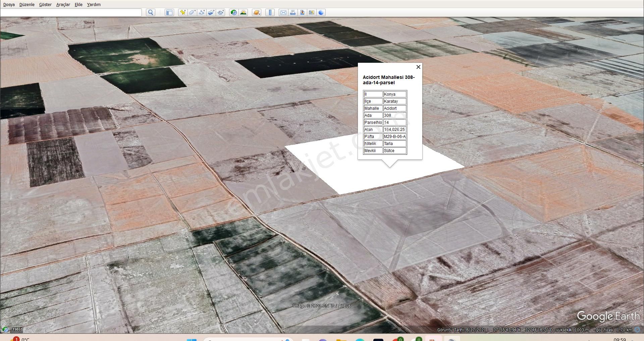Click the Google Earth logo
Viewport: 644px width, 341px height.
pyautogui.click(x=608, y=316)
